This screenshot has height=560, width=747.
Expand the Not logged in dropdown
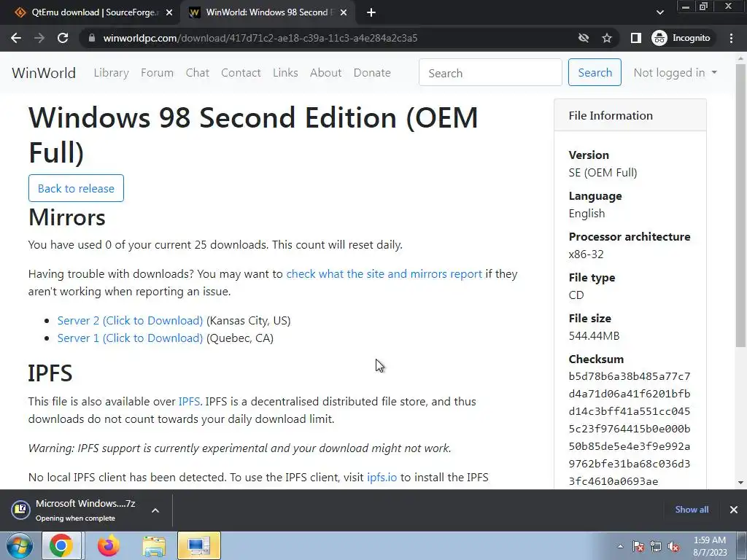pyautogui.click(x=675, y=72)
